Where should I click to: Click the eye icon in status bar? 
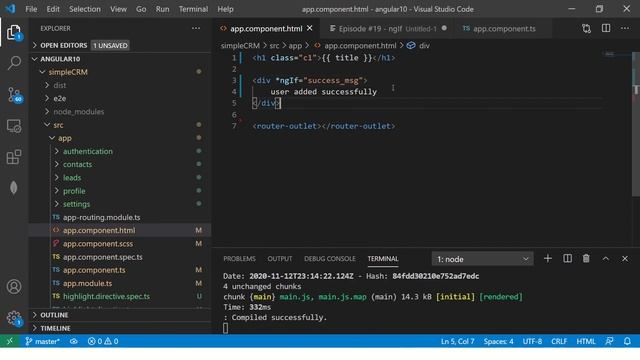pos(73,341)
